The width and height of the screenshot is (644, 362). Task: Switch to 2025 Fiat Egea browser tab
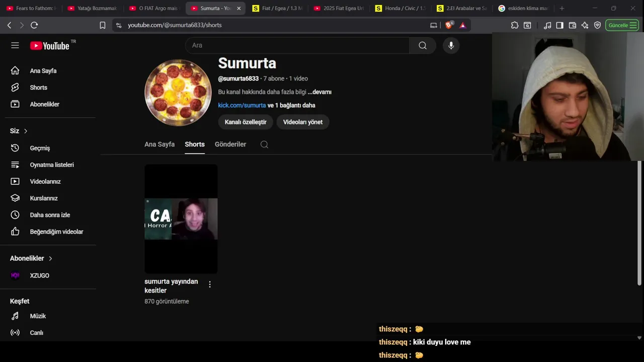click(339, 9)
